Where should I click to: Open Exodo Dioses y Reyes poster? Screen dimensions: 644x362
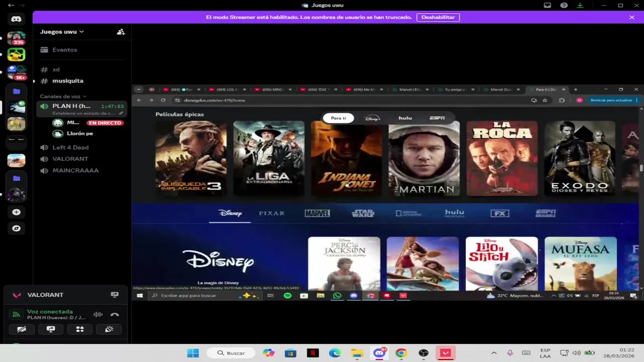pos(580,158)
